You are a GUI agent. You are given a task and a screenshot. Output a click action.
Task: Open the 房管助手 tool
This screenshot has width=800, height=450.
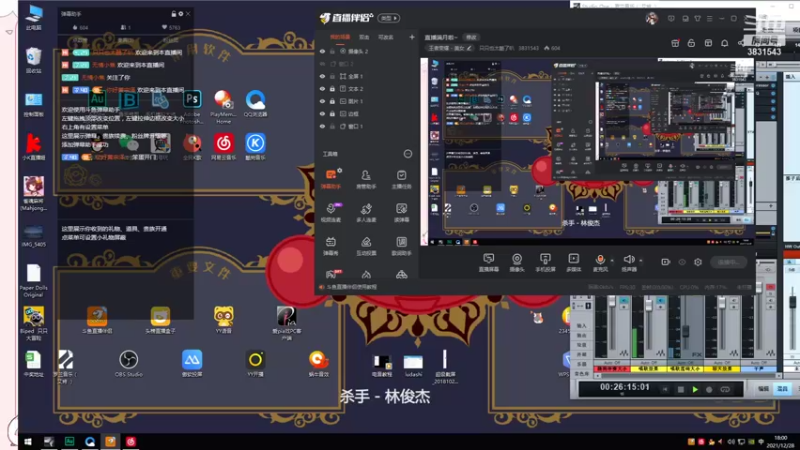(x=366, y=179)
